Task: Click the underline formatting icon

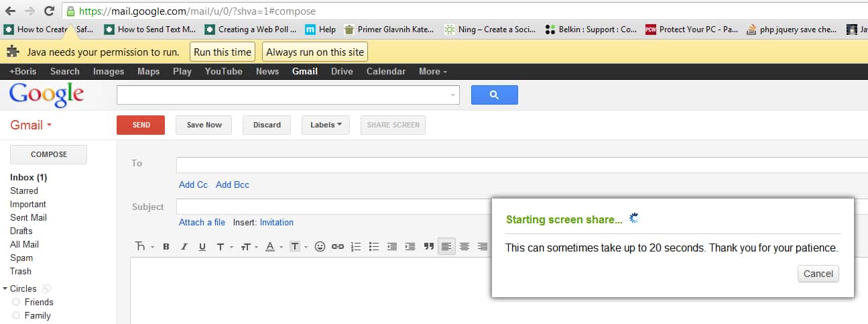Action: pyautogui.click(x=202, y=247)
